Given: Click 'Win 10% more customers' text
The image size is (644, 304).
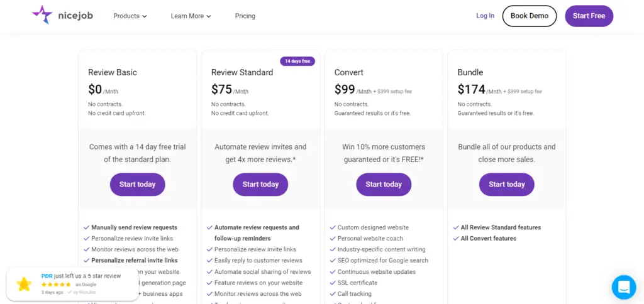Looking at the screenshot, I should [x=384, y=147].
